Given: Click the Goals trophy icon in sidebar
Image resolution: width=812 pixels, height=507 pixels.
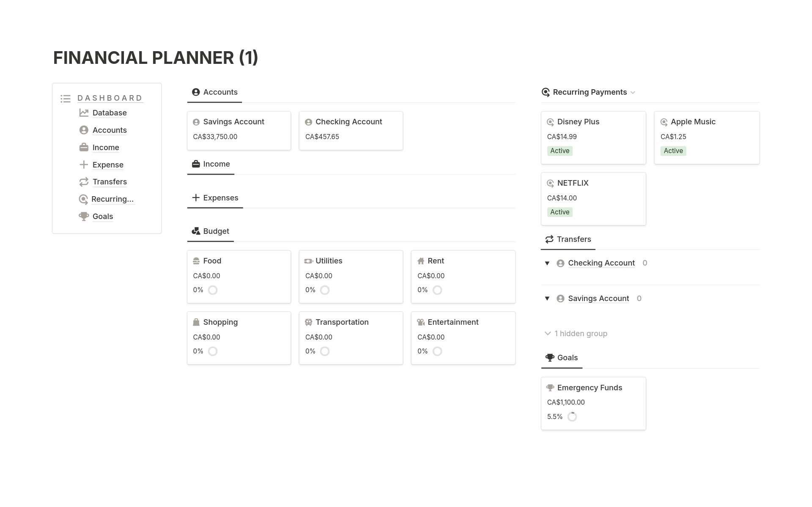Looking at the screenshot, I should tap(83, 216).
